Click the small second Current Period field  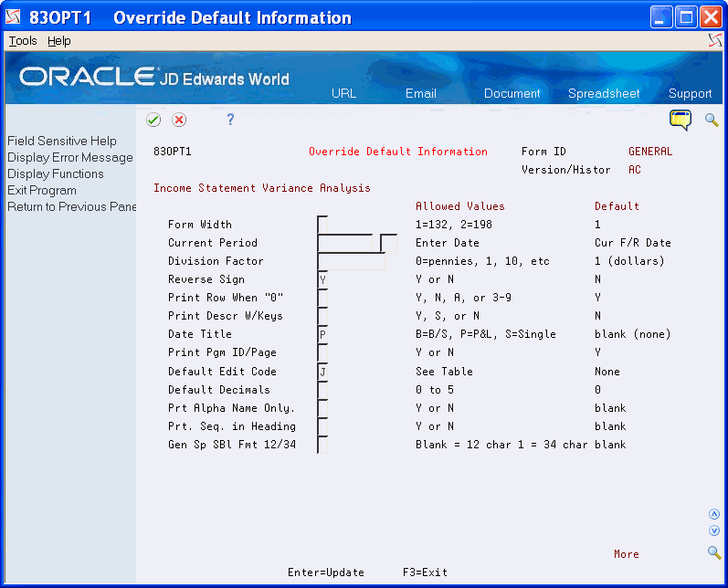click(388, 243)
